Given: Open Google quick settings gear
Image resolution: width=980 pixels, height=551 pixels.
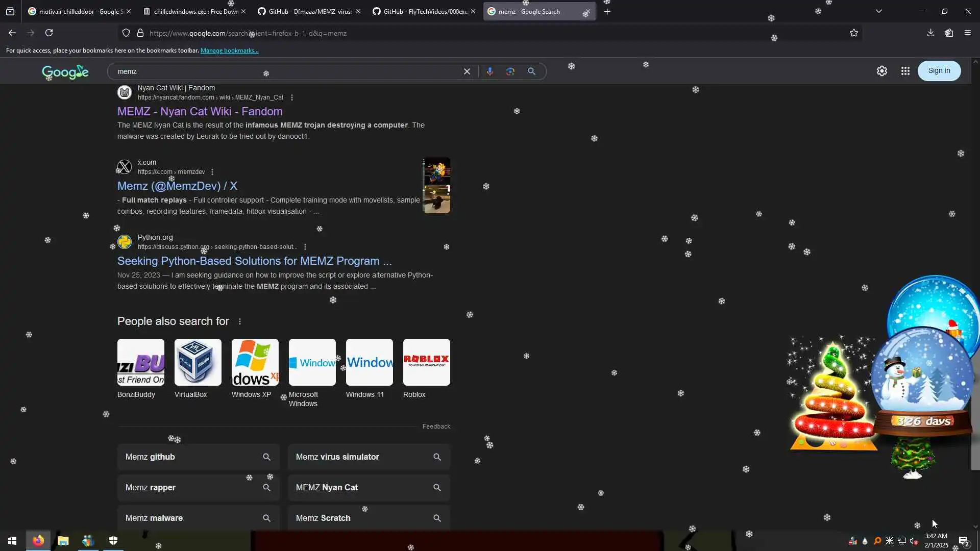Looking at the screenshot, I should [x=881, y=71].
